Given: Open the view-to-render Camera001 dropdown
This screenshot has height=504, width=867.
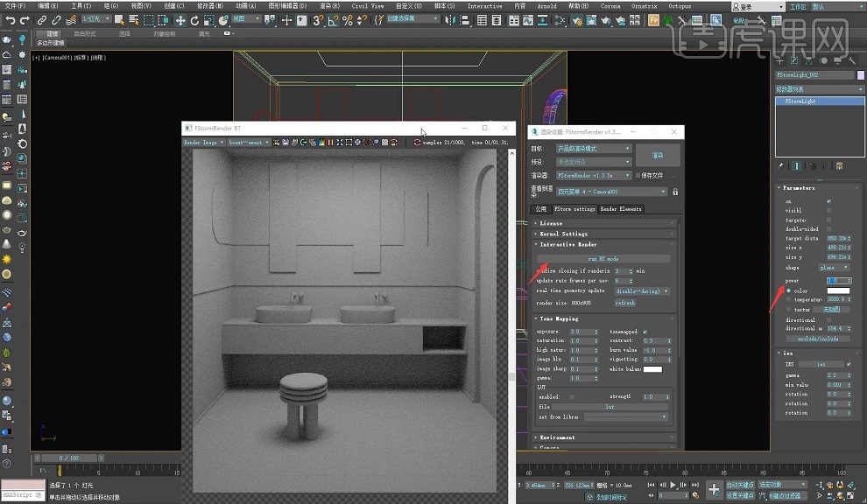Looking at the screenshot, I should pos(612,192).
